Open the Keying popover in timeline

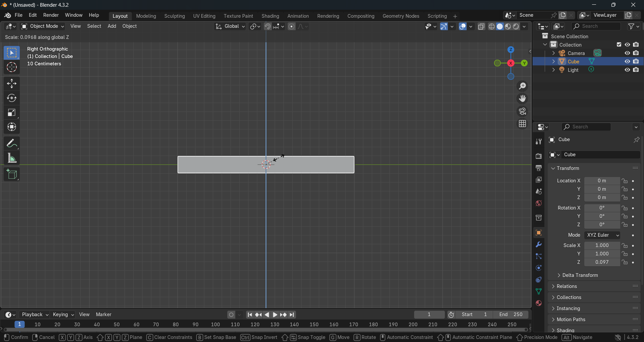tap(63, 315)
